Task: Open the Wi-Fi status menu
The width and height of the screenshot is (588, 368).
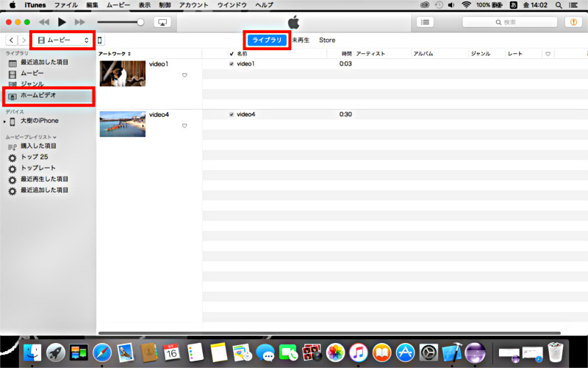Action: pyautogui.click(x=466, y=5)
